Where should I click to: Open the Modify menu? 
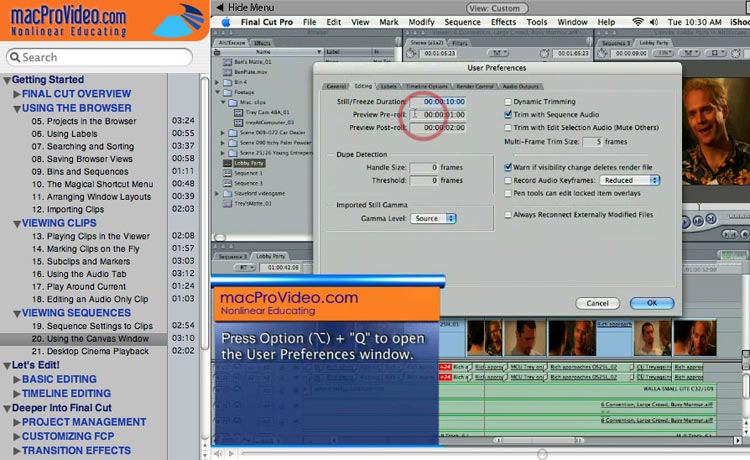(421, 22)
